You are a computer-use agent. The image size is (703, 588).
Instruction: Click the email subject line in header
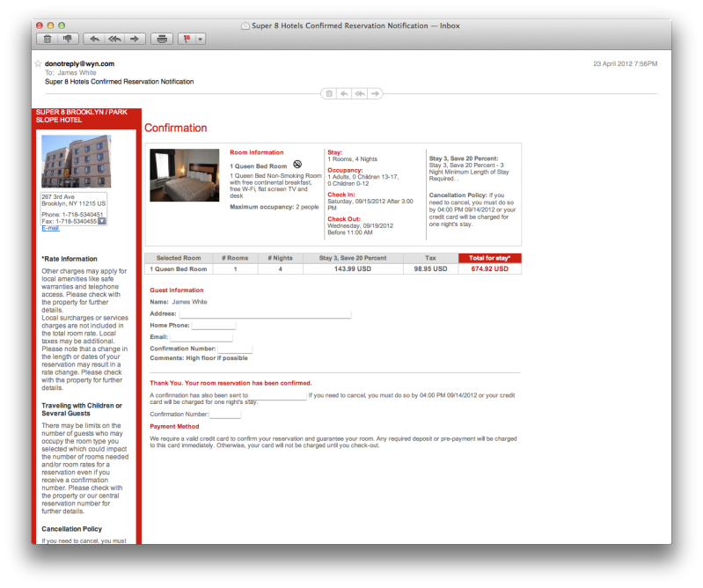click(x=120, y=82)
